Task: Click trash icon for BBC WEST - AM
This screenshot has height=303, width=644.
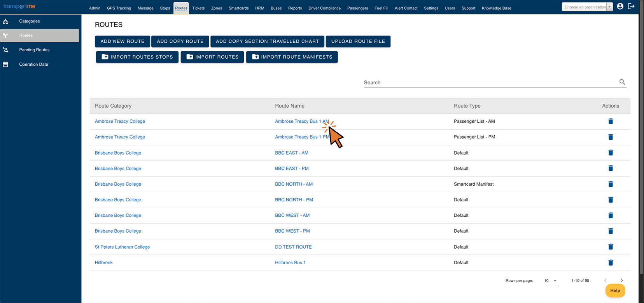Action: point(611,215)
